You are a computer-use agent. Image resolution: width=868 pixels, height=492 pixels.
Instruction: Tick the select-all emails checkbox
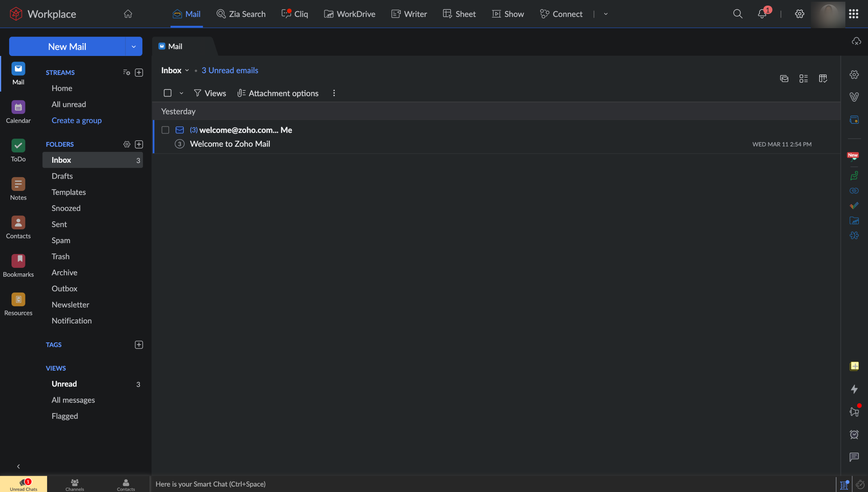point(167,93)
